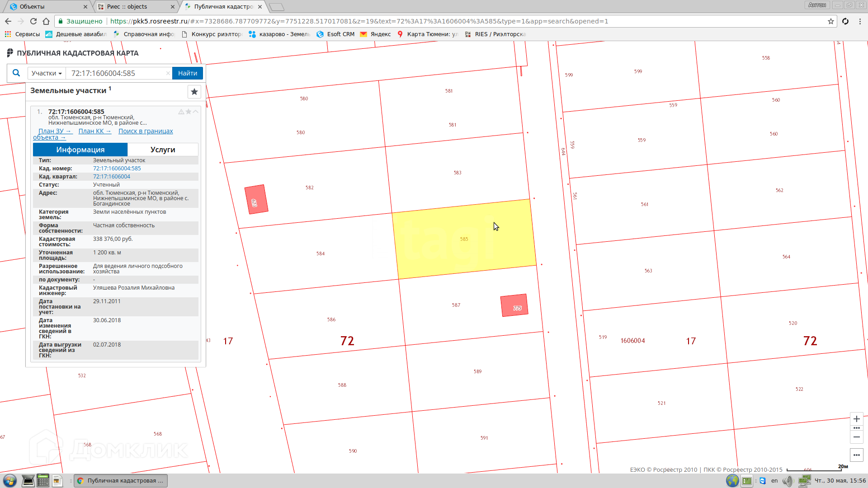Screen dimensions: 868x488
Task: Open favorites with the star button
Action: [x=194, y=92]
